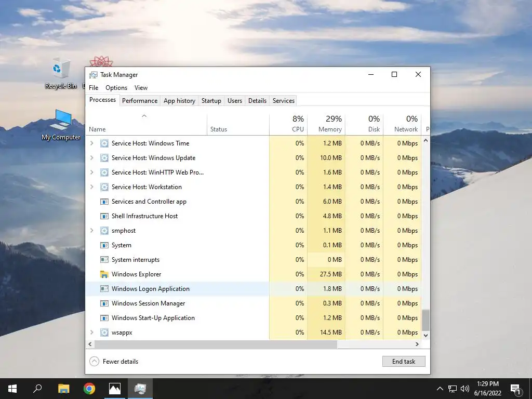Click the Windows Start-Up Application icon
Viewport: 532px width, 399px height.
[x=104, y=318]
